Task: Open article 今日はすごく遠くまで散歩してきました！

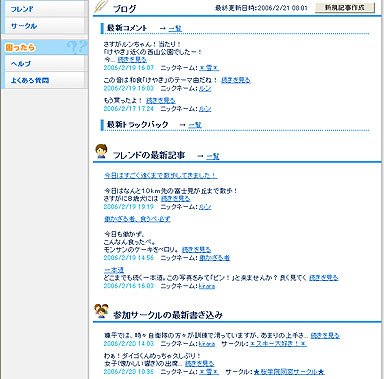Action: click(161, 175)
